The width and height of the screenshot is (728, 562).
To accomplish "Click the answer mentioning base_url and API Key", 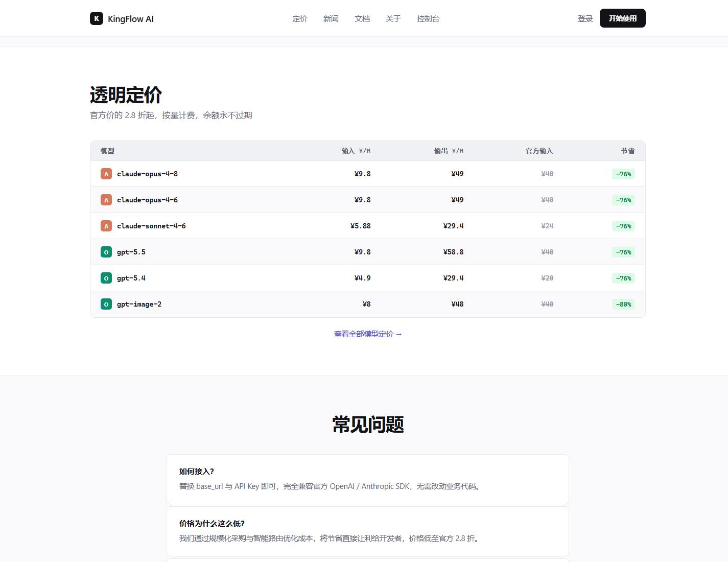I will 331,486.
